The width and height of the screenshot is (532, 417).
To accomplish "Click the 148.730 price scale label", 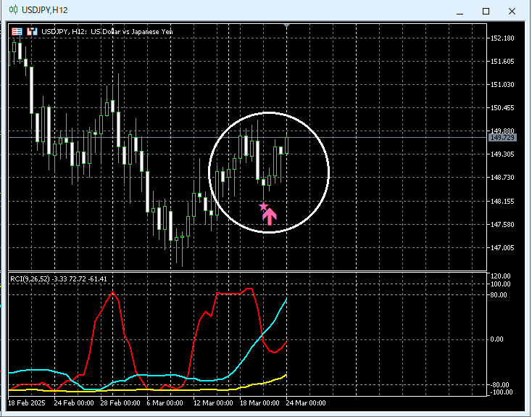I will coord(502,177).
